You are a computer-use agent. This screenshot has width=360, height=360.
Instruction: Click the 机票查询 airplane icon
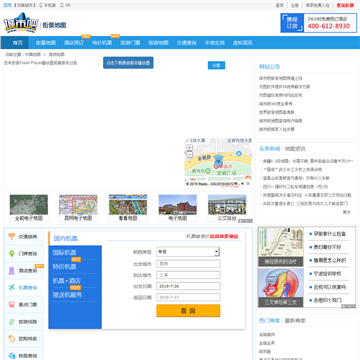pyautogui.click(x=12, y=288)
